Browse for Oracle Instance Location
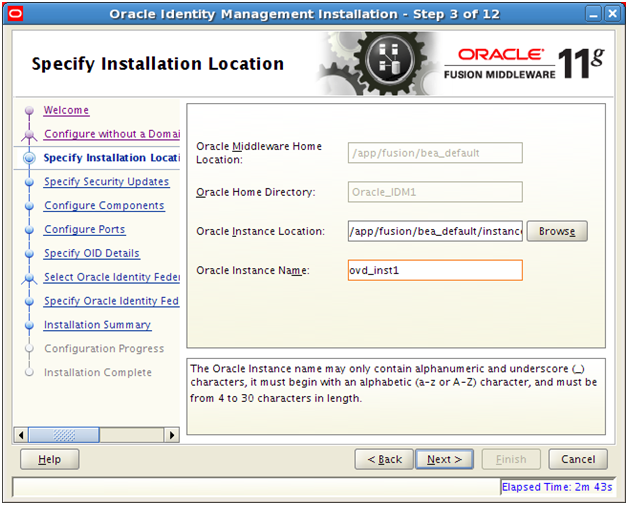Viewport: 628px width, 505px height. [557, 231]
